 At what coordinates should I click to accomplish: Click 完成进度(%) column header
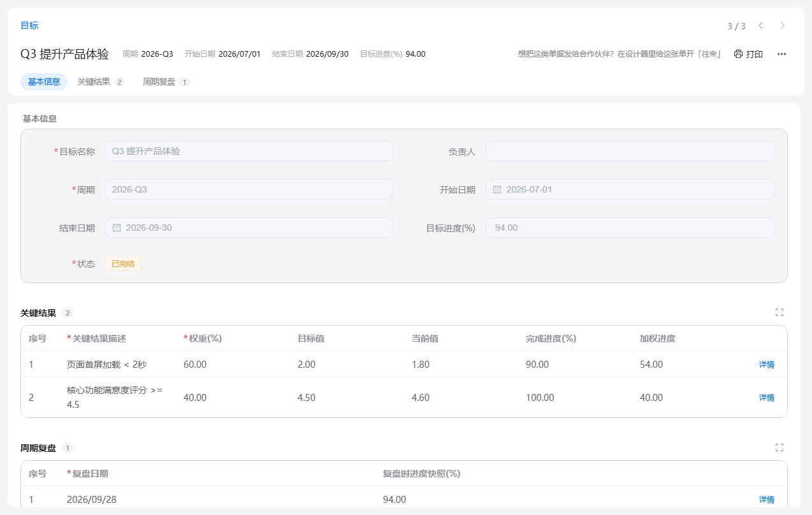tap(551, 338)
